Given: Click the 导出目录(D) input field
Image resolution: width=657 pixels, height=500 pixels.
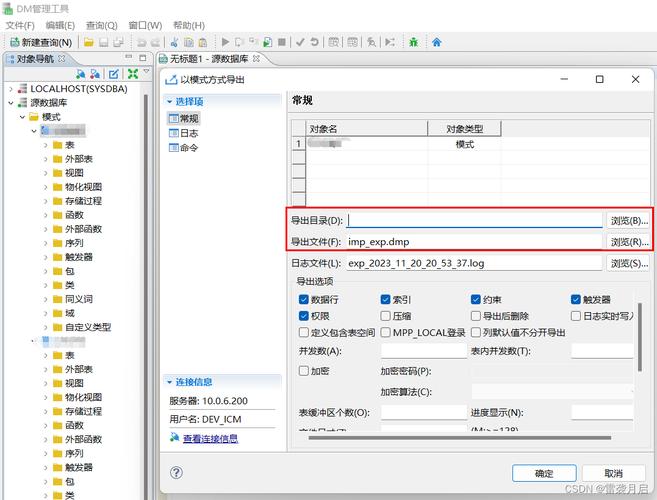Looking at the screenshot, I should pos(475,220).
